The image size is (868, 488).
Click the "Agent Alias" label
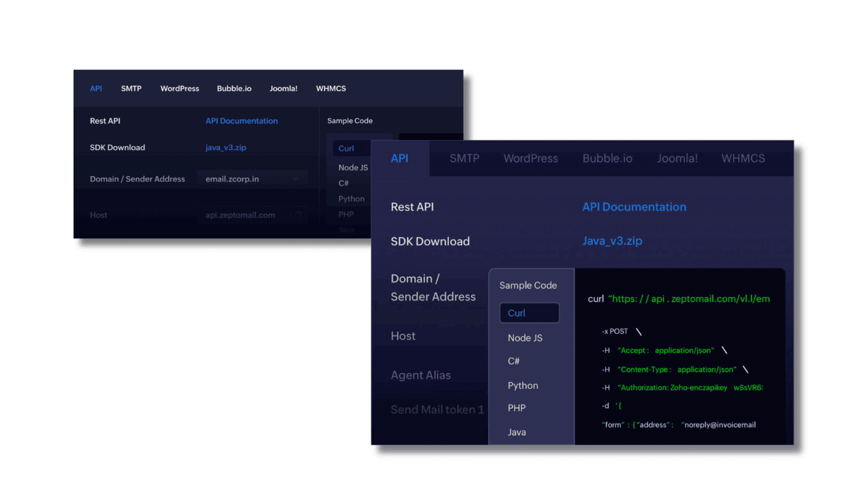(x=420, y=375)
